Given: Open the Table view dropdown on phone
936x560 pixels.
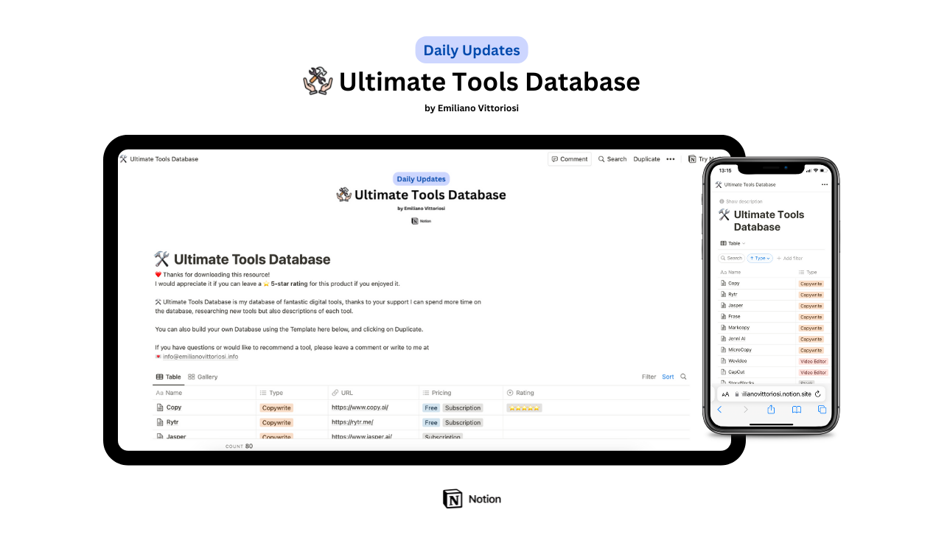Looking at the screenshot, I should 733,243.
